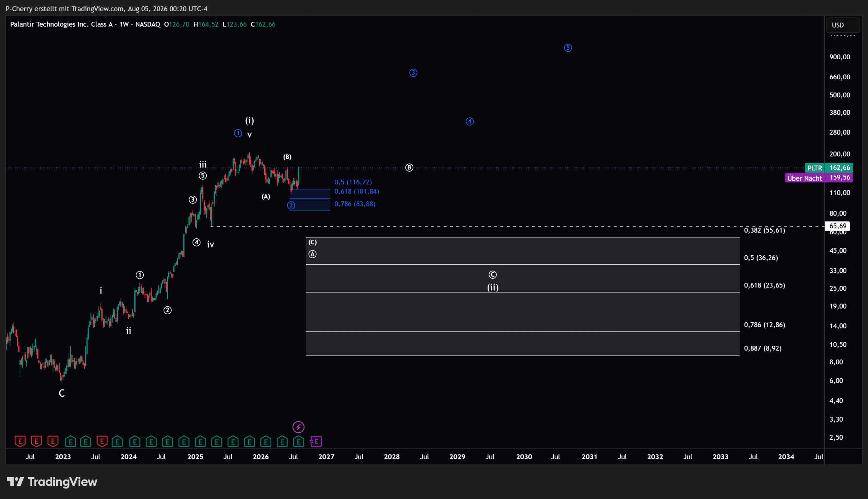This screenshot has width=868, height=499.
Task: Click the 900,00 price axis label
Action: tap(840, 57)
